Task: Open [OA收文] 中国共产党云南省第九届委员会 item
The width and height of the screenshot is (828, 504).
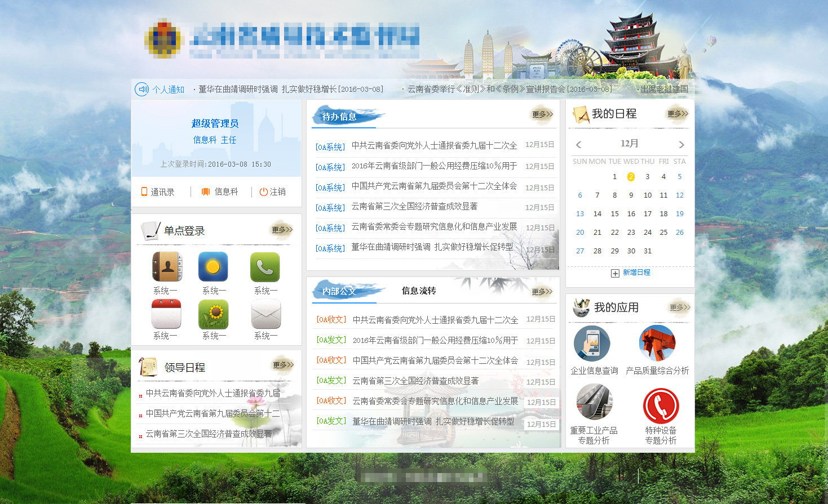Action: pos(436,360)
